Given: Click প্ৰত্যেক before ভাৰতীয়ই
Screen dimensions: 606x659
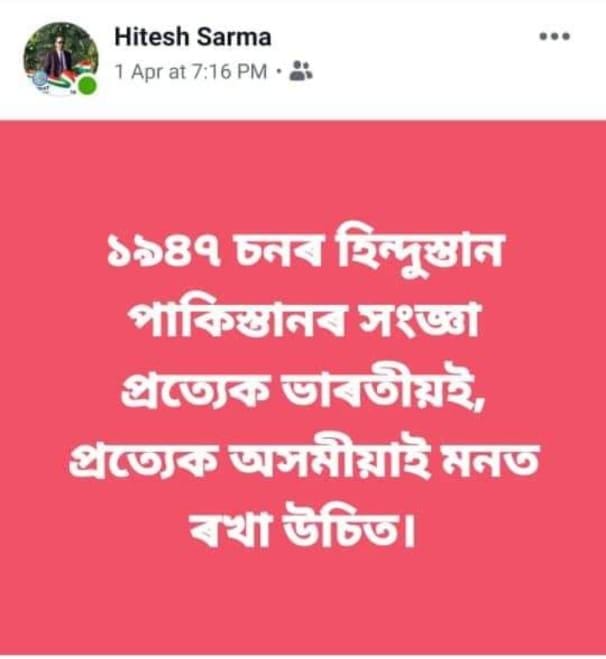Looking at the screenshot, I should coord(194,390).
